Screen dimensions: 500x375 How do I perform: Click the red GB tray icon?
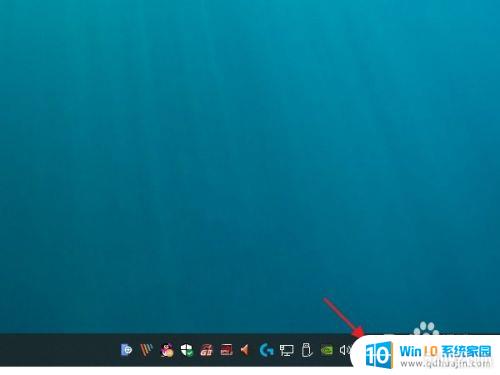[x=207, y=350]
